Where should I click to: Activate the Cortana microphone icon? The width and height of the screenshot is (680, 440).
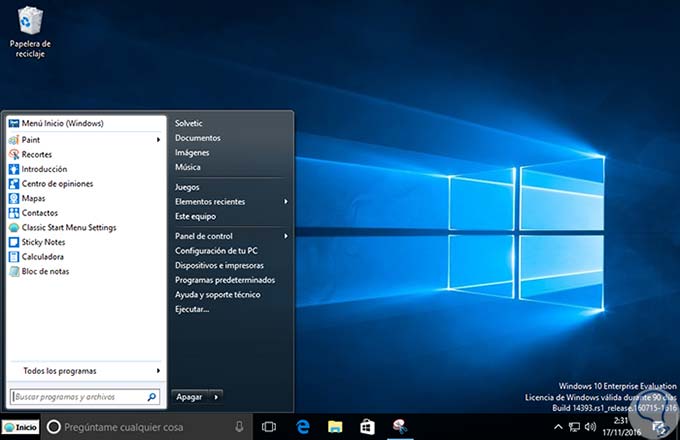tap(239, 427)
